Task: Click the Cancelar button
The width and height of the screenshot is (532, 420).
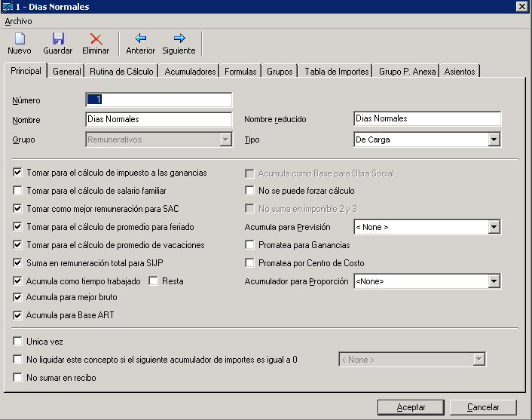Action: [483, 407]
